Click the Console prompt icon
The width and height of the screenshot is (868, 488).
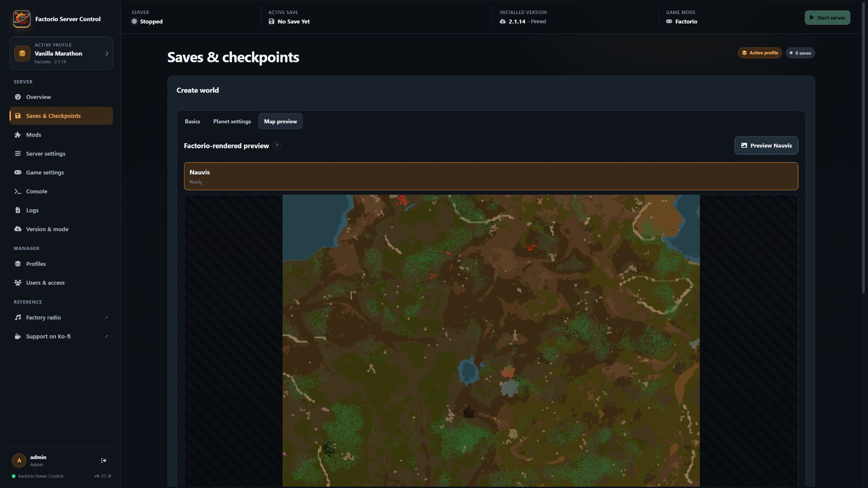18,191
